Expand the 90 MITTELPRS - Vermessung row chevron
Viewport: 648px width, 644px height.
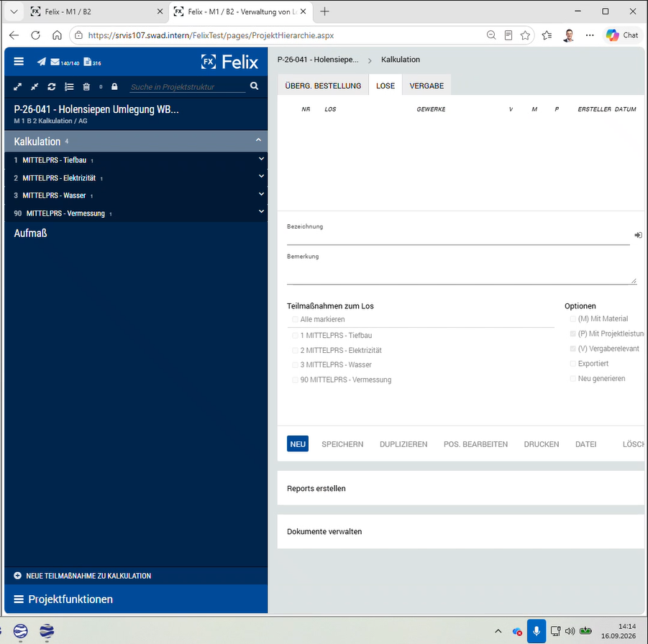(x=261, y=211)
